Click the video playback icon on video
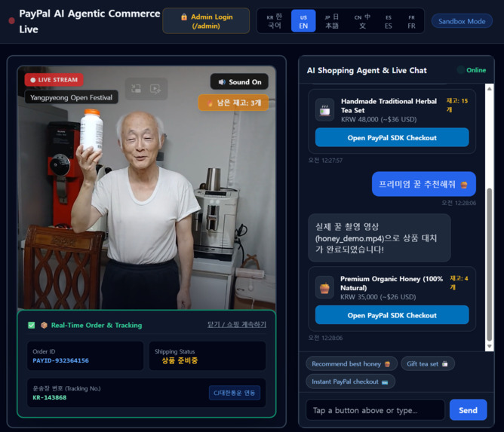Image resolution: width=504 pixels, height=432 pixels. pos(155,89)
